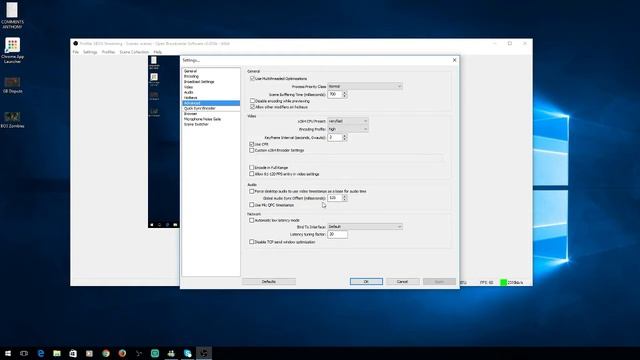The height and width of the screenshot is (360, 640).
Task: Enable Use Mic QPC timestamps checkbox
Action: [251, 205]
